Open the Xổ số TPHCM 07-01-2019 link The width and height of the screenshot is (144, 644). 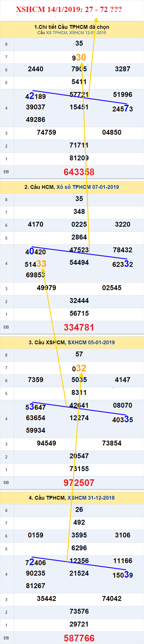pos(88,187)
